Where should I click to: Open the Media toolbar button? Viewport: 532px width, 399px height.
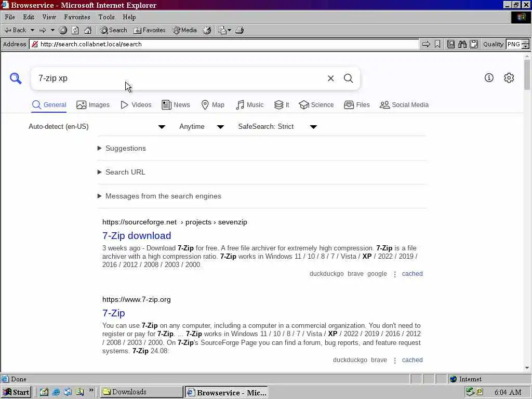pos(184,30)
